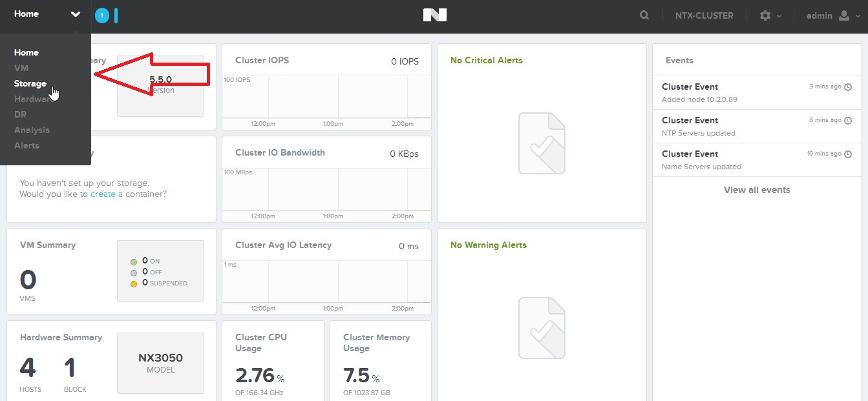Click clock icon on Added node event
This screenshot has height=401, width=868.
(x=849, y=87)
